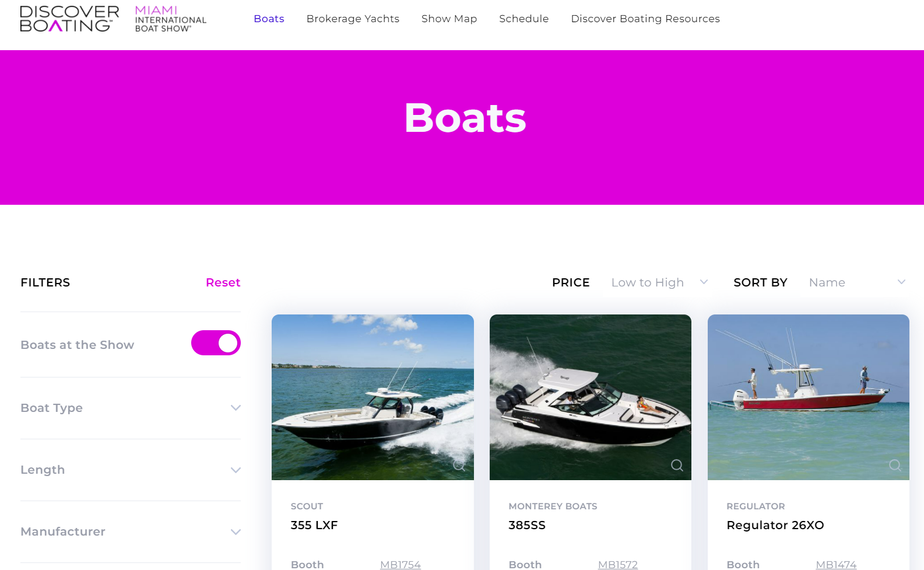
Task: Open the Boats menu item
Action: (x=269, y=19)
